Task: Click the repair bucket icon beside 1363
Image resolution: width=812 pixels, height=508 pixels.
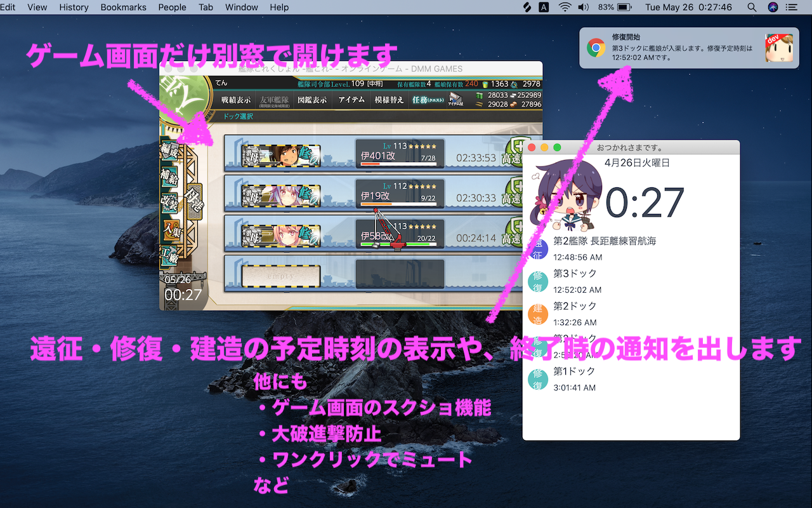Action: click(485, 84)
